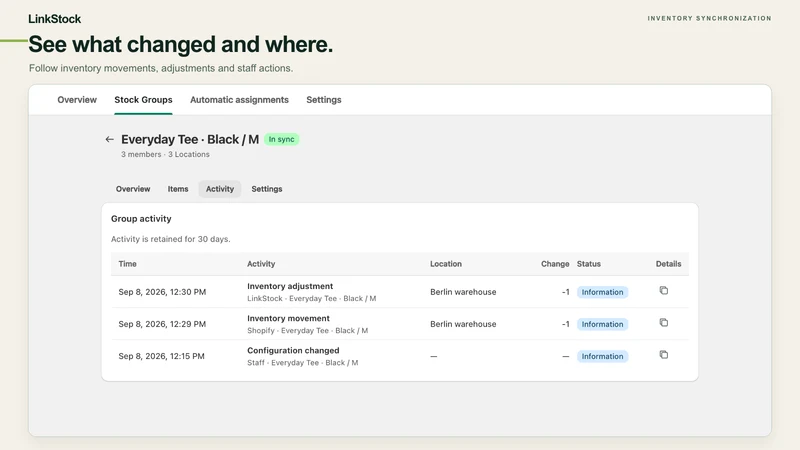Switch to the Items sub-tab
The height and width of the screenshot is (450, 800).
[x=178, y=189]
